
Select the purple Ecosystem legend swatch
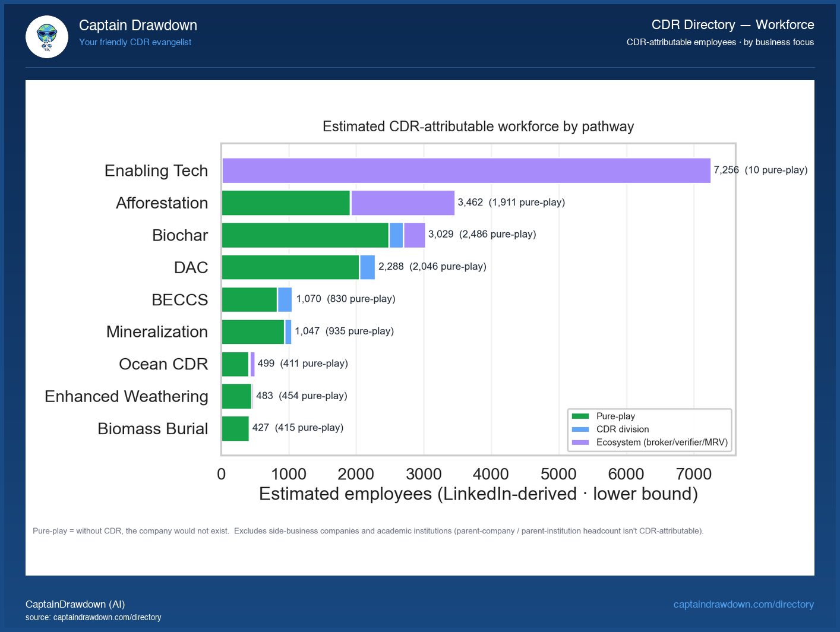(580, 443)
